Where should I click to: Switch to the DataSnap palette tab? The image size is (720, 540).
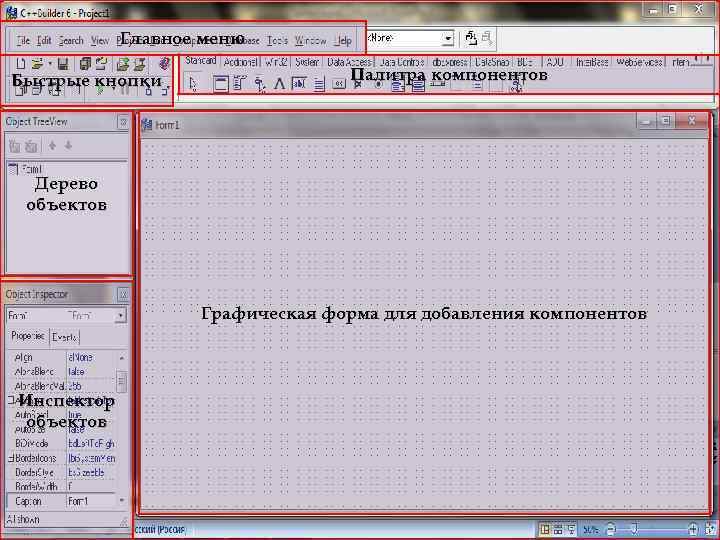pyautogui.click(x=492, y=62)
